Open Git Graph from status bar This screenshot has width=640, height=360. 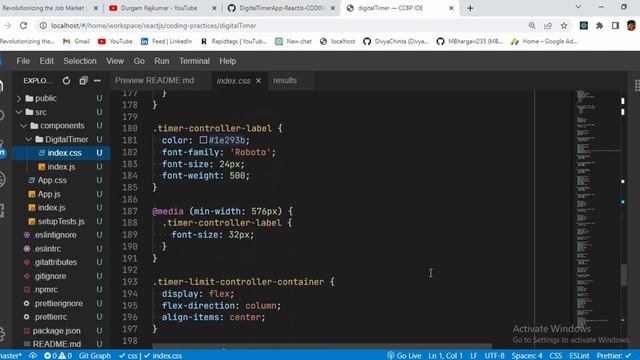click(95, 356)
